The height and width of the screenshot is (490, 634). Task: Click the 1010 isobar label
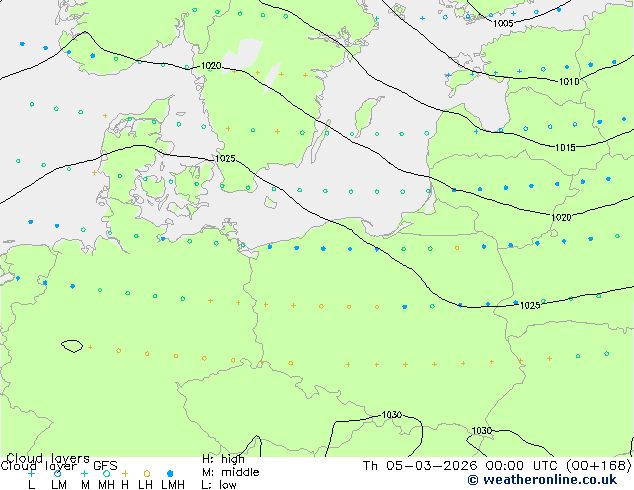568,82
